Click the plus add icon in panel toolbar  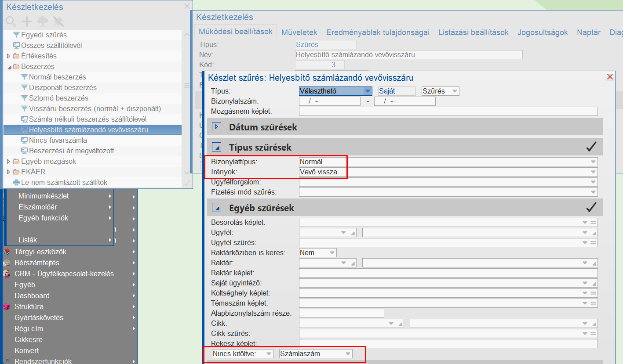click(x=27, y=21)
